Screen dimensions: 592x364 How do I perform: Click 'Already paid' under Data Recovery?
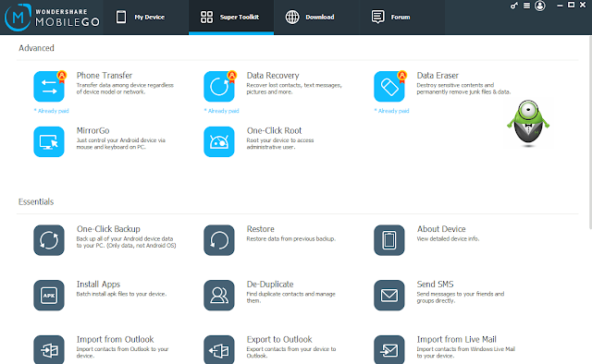[x=222, y=111]
